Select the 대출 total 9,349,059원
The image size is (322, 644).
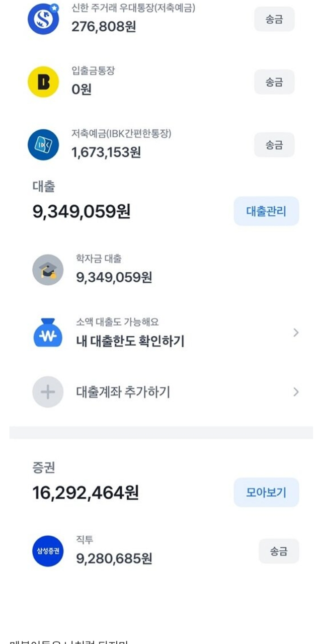[82, 212]
